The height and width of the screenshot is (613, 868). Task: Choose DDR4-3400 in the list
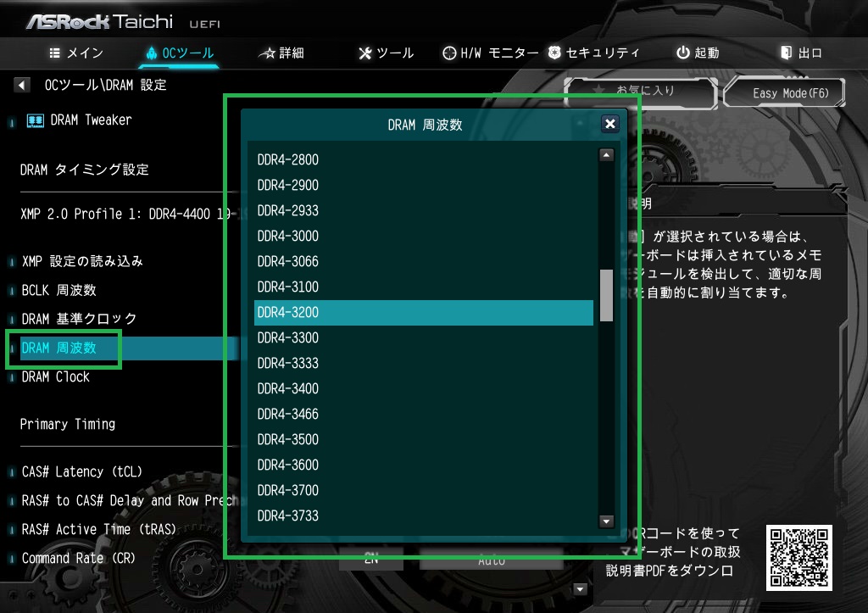click(424, 388)
